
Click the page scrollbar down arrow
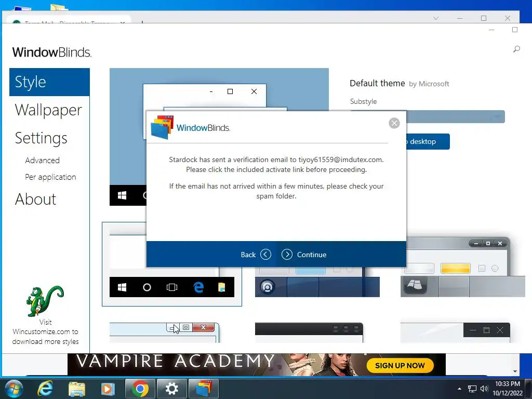[515, 371]
